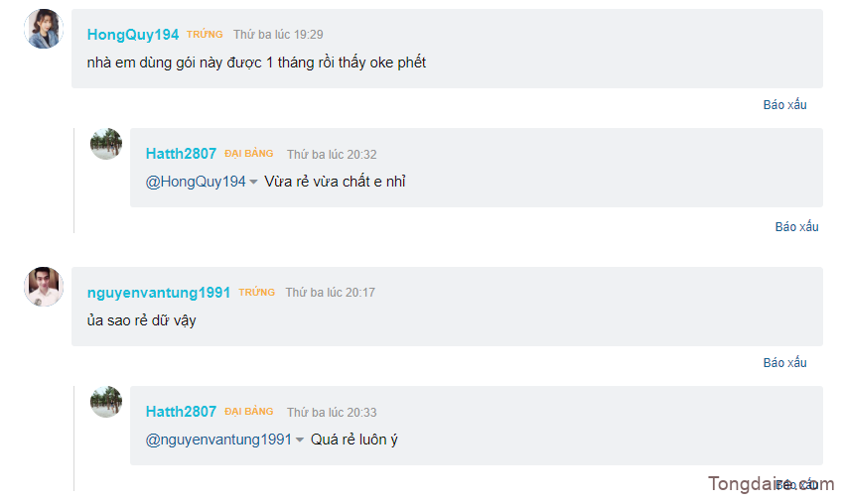844x504 pixels.
Task: Report HongQuy194's comment via Báo xấu
Action: [784, 105]
